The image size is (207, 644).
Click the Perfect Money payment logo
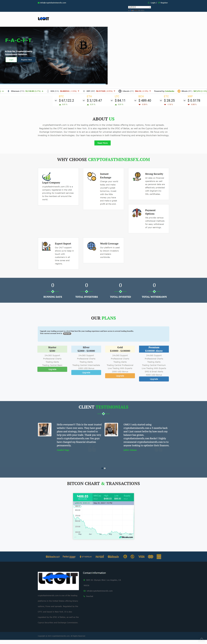[69, 557]
